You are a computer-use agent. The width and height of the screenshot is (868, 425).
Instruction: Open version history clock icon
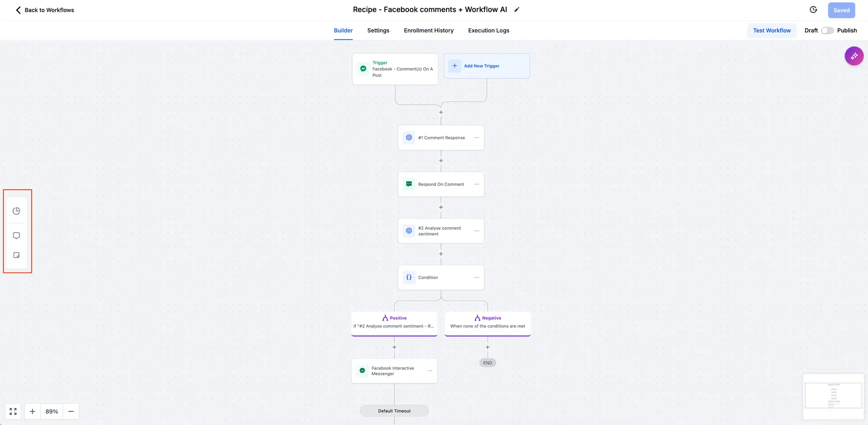pyautogui.click(x=813, y=10)
